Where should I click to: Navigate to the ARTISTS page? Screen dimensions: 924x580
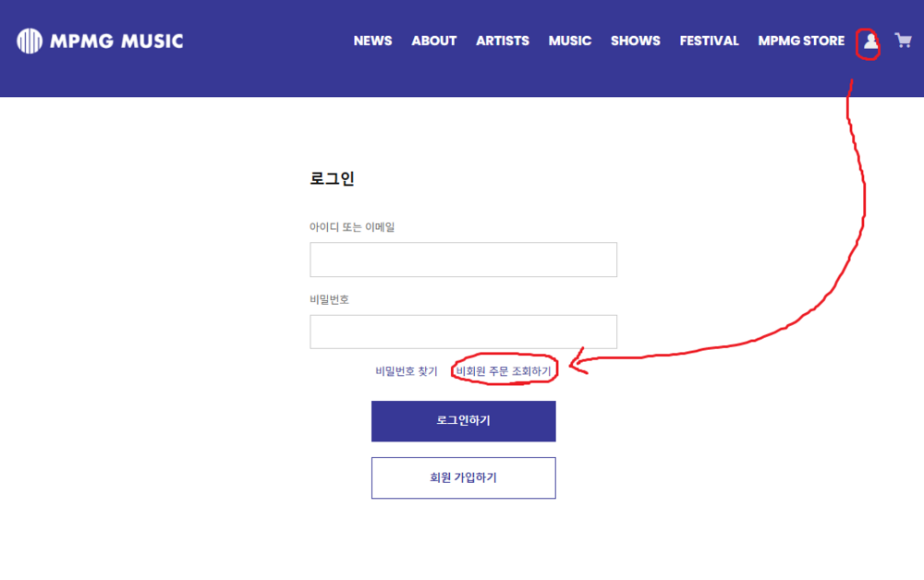click(503, 41)
